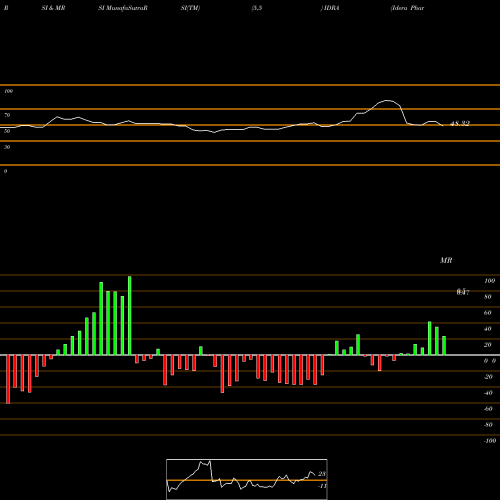Click the sharp spike in the mini chart line
The image size is (500, 500).
pos(210,462)
